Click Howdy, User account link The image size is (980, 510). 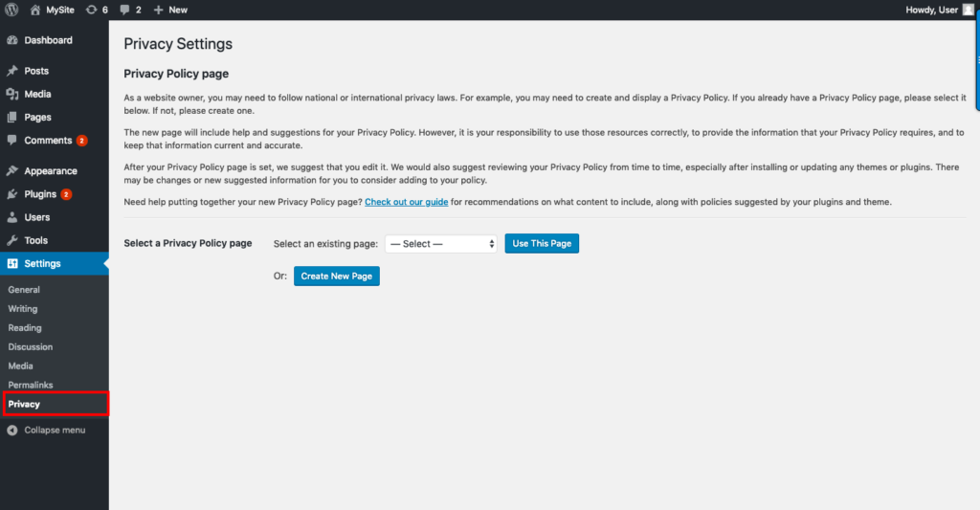(x=931, y=10)
